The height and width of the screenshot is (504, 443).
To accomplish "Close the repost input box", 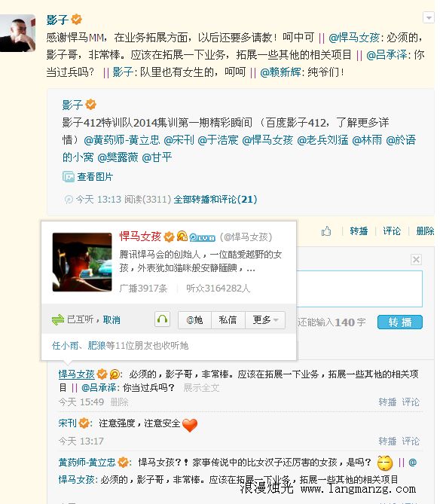I will point(416,259).
